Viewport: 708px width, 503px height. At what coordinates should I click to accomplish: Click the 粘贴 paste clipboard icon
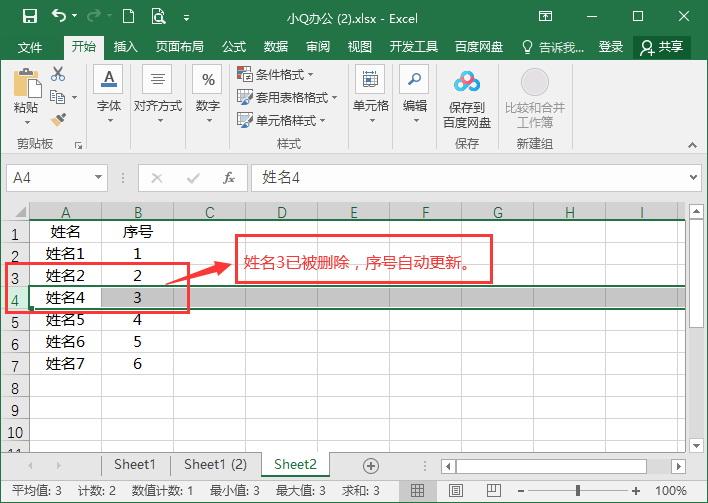click(x=27, y=83)
